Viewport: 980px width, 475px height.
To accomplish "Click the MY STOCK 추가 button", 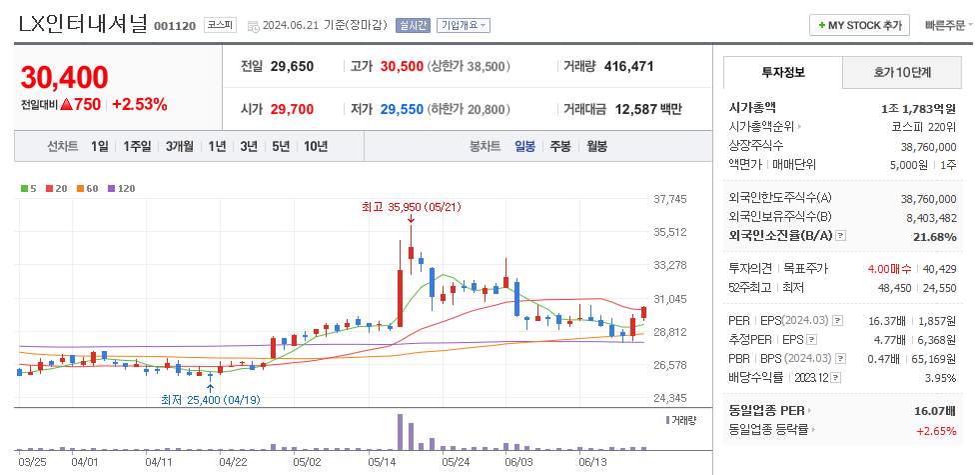I will 860,26.
